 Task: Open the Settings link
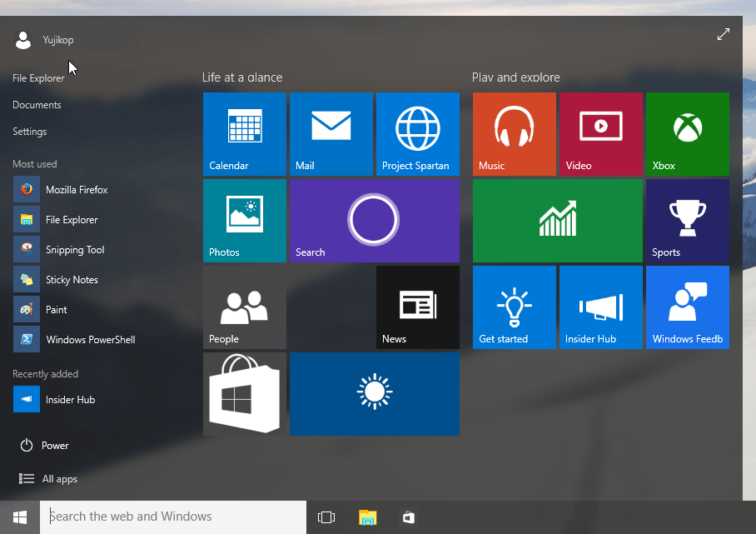click(29, 131)
